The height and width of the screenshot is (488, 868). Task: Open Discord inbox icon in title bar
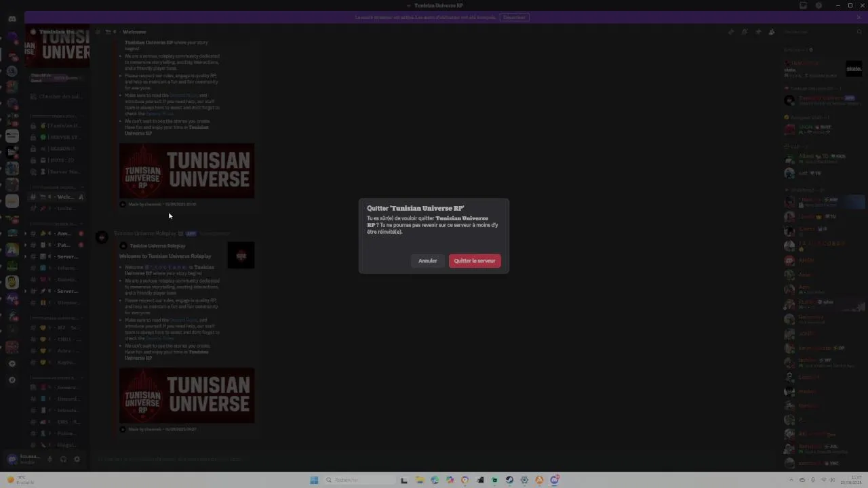pos(804,5)
